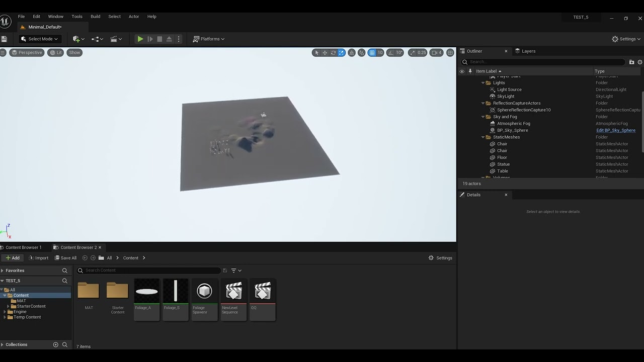644x362 pixels.
Task: Collapse the Sky and Fog folder
Action: click(x=483, y=117)
